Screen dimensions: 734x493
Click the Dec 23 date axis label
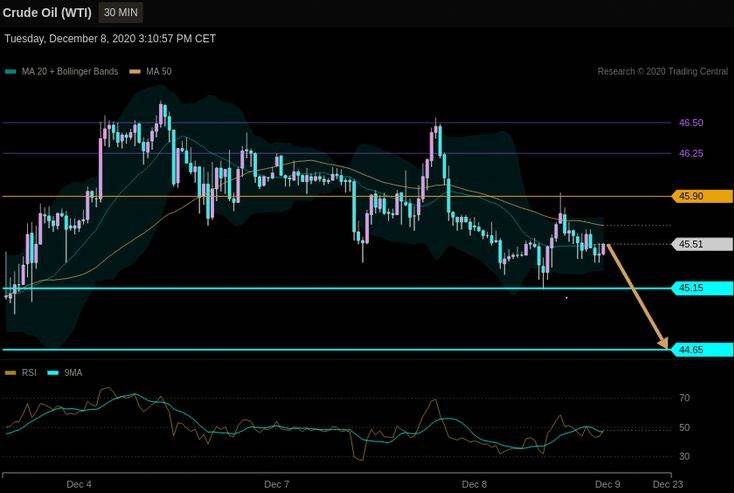[x=668, y=484]
